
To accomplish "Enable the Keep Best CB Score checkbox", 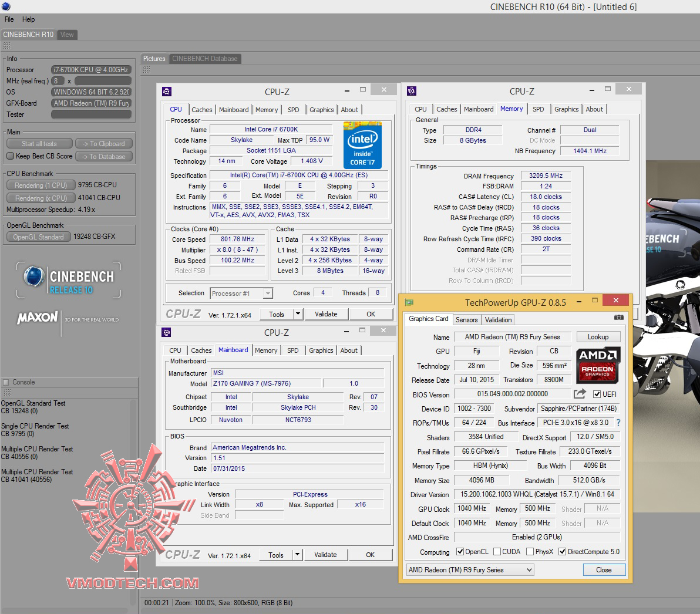I will 11,156.
